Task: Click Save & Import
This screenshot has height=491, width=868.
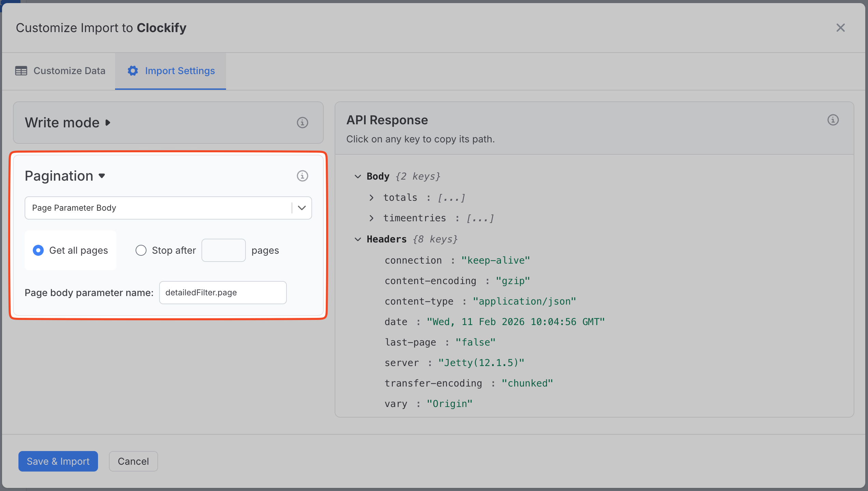Action: (x=58, y=461)
